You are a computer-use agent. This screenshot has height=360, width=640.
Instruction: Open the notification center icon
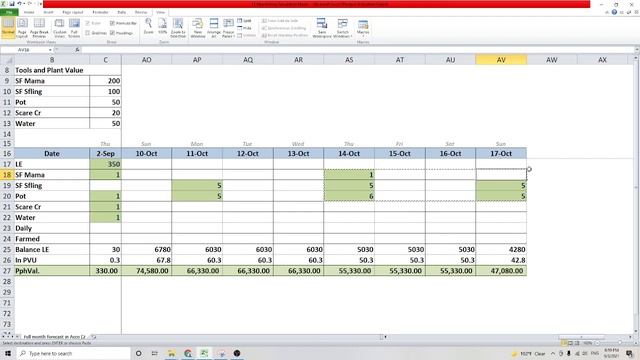pyautogui.click(x=630, y=353)
